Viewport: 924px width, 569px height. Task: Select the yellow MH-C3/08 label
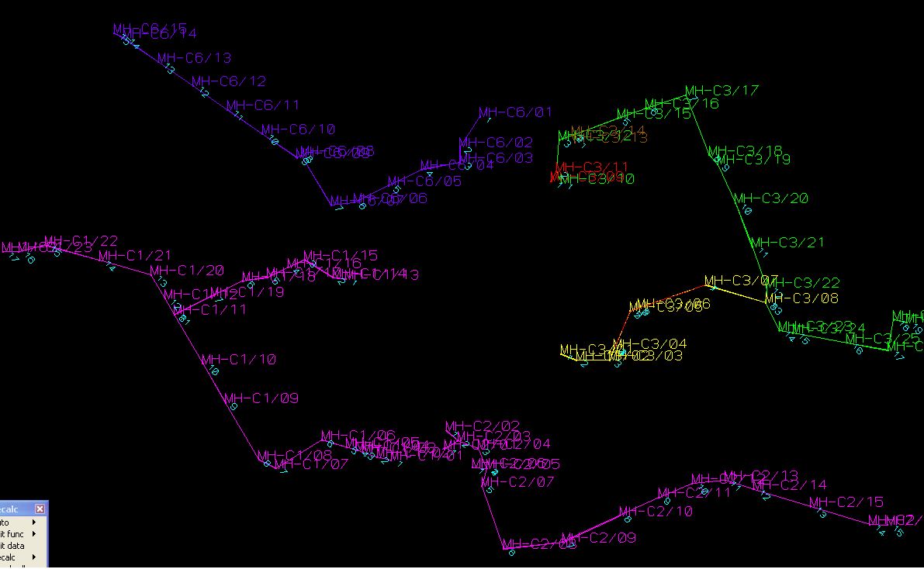[x=801, y=298]
